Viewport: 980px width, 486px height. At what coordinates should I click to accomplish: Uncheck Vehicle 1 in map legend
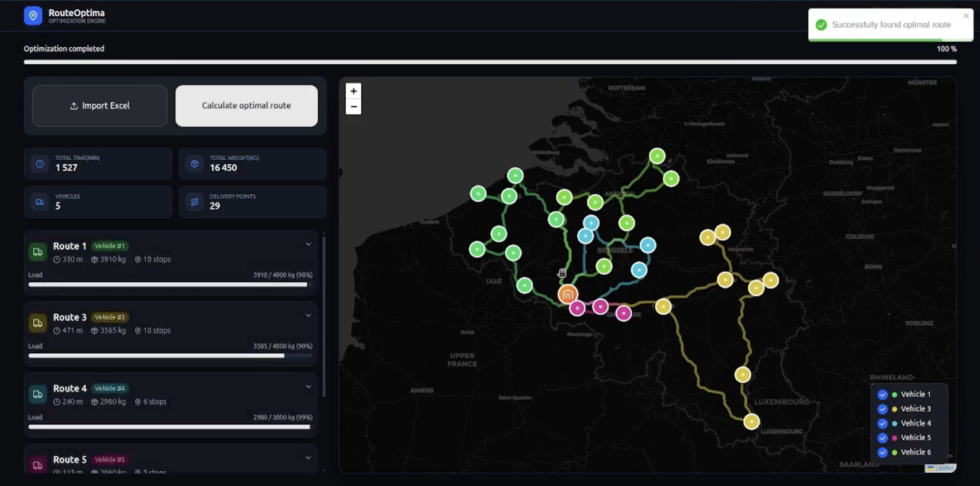click(x=882, y=395)
